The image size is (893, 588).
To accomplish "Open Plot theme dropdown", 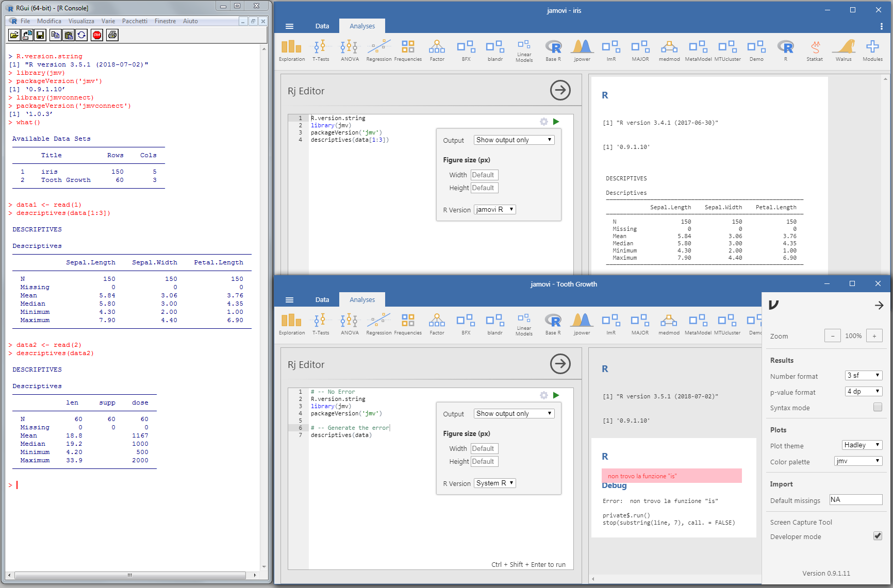I will point(862,445).
